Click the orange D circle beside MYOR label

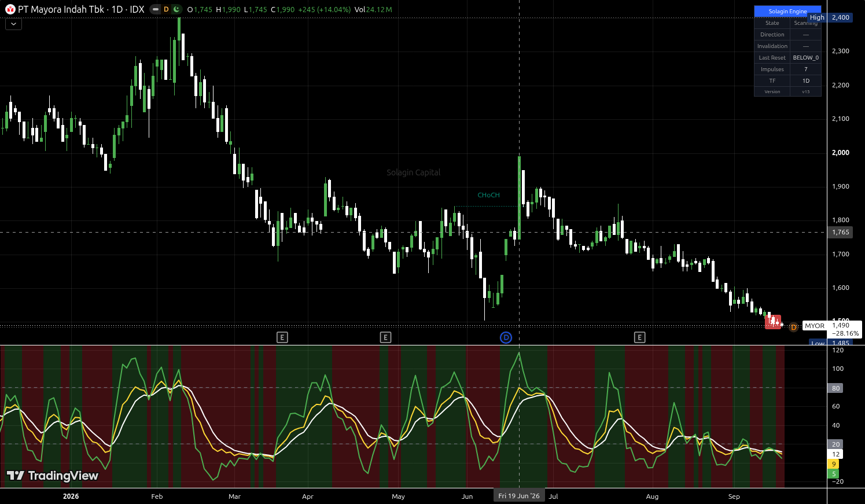[x=793, y=327]
